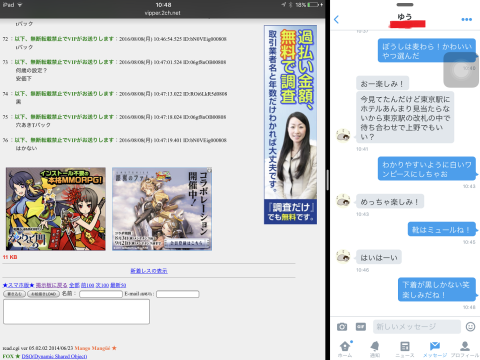This screenshot has height=360, width=480.
Task: Click the vipper.2ch.net address bar
Action: (163, 13)
